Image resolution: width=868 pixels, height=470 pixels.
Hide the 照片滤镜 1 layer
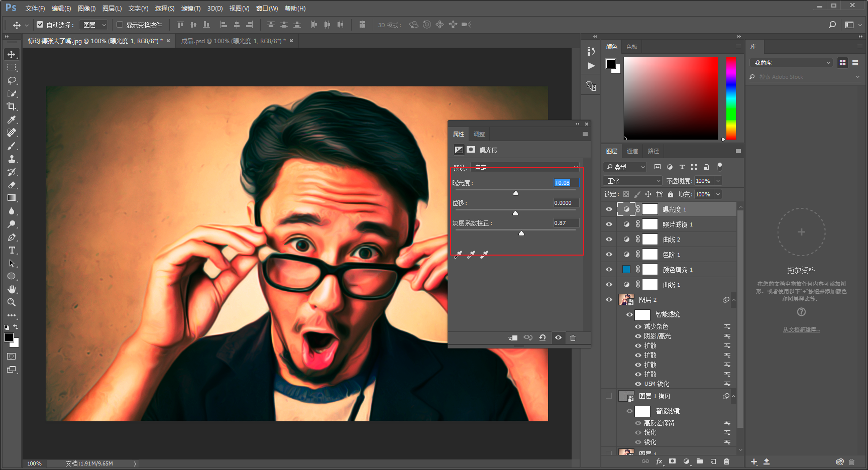(x=609, y=224)
